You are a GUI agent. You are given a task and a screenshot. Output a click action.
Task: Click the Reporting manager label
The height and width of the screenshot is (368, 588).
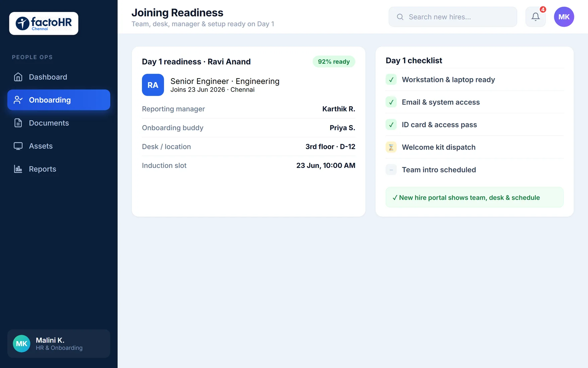click(173, 109)
